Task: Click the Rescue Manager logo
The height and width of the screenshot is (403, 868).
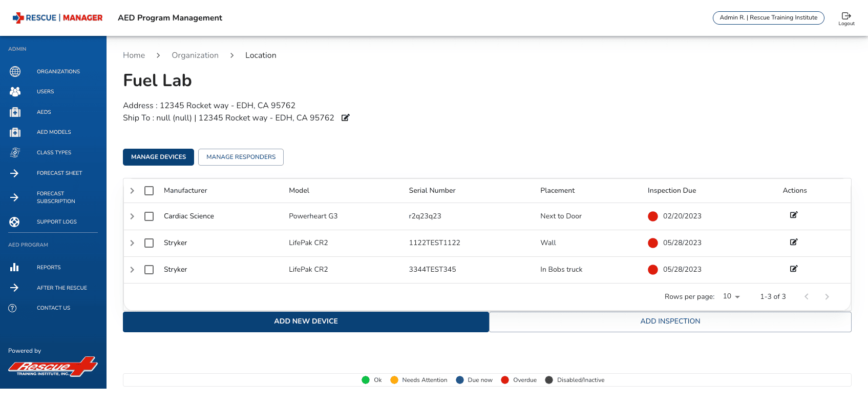Action: pos(57,18)
